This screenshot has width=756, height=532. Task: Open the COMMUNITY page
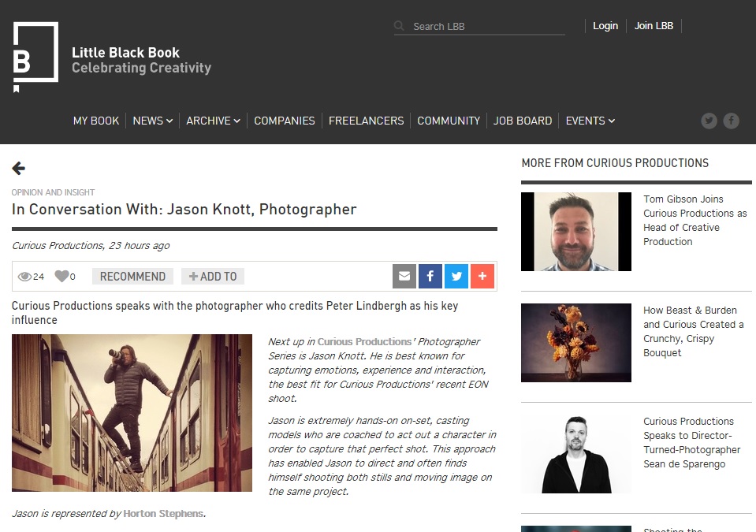(x=449, y=121)
